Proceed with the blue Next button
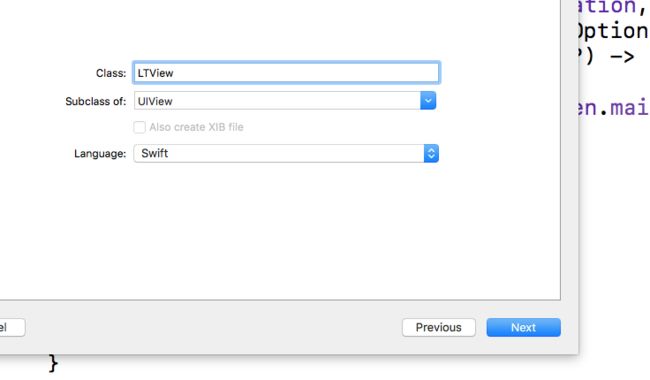Viewport: 650px width, 380px height. tap(524, 327)
